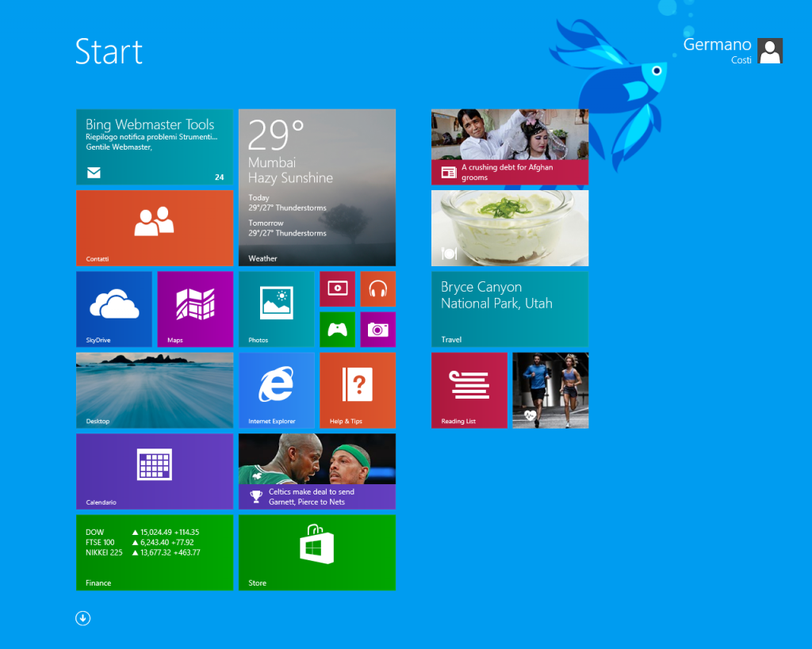Open the Contatti people tile
The height and width of the screenshot is (649, 812).
(x=155, y=228)
